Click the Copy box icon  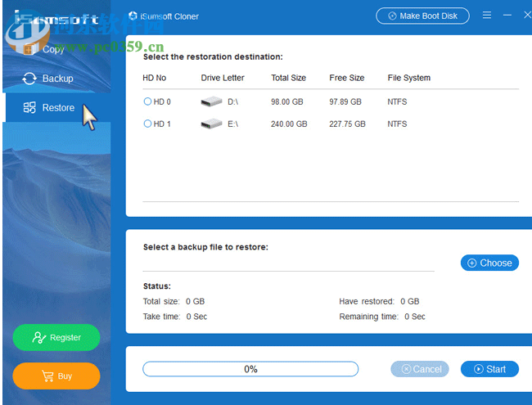point(30,50)
